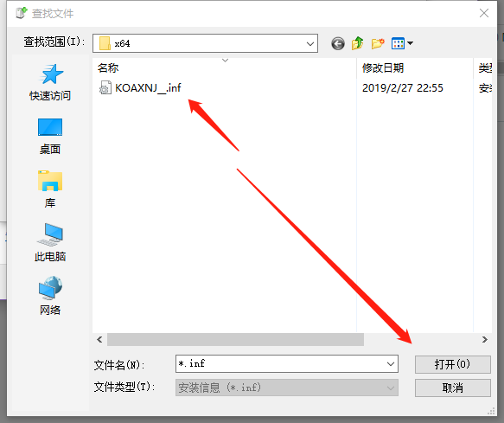The width and height of the screenshot is (504, 423).
Task: Create a new folder icon
Action: [x=378, y=43]
